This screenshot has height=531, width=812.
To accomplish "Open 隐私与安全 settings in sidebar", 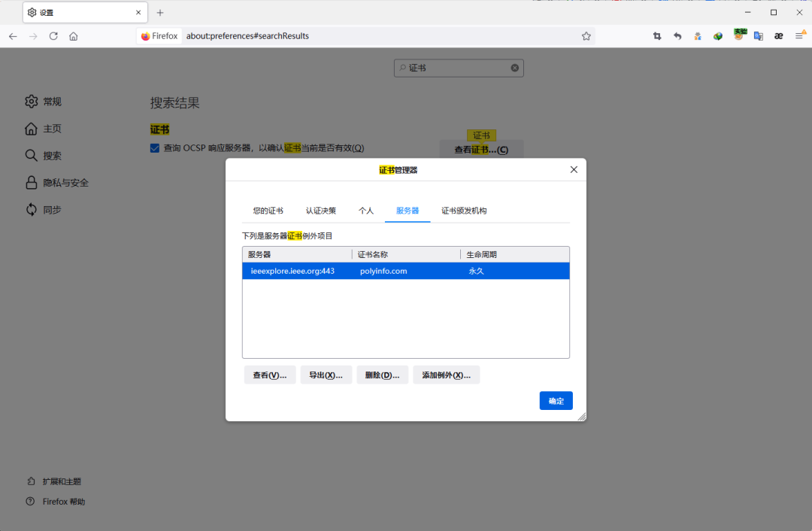I will pos(57,182).
